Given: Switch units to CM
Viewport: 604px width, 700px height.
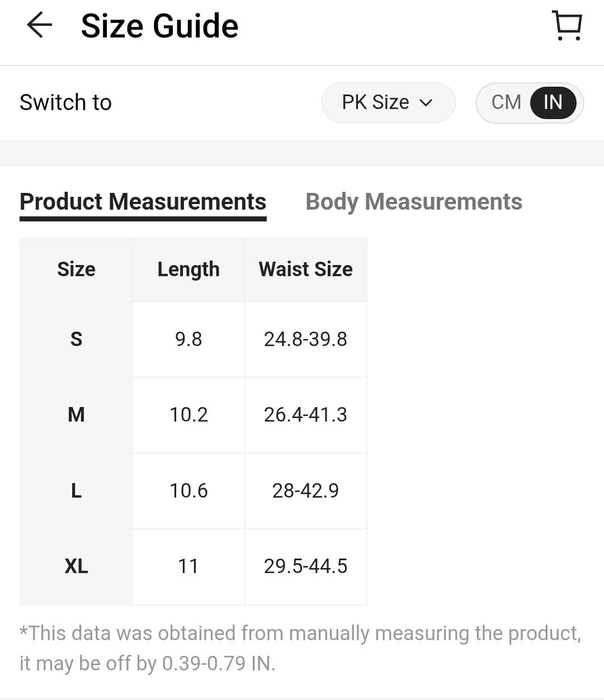Looking at the screenshot, I should [x=506, y=102].
